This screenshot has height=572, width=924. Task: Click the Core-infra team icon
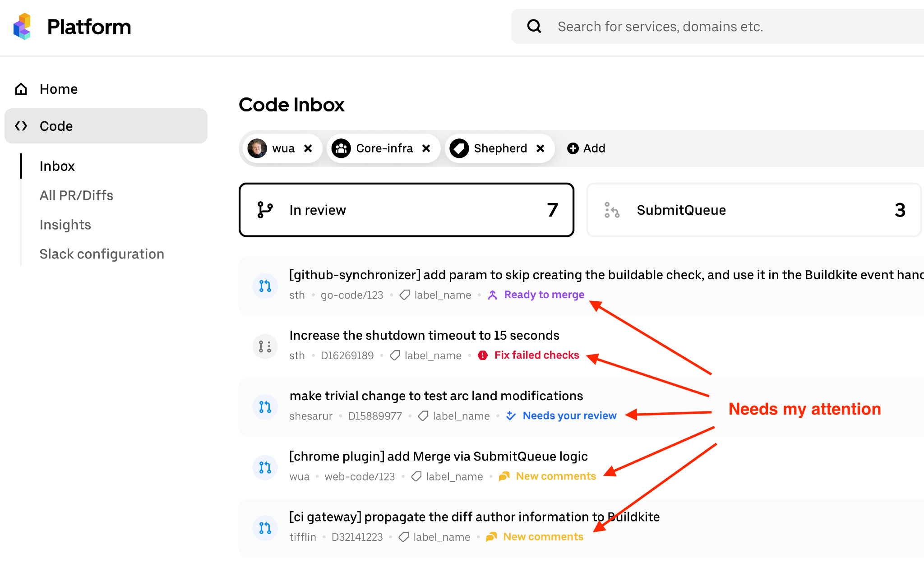341,148
